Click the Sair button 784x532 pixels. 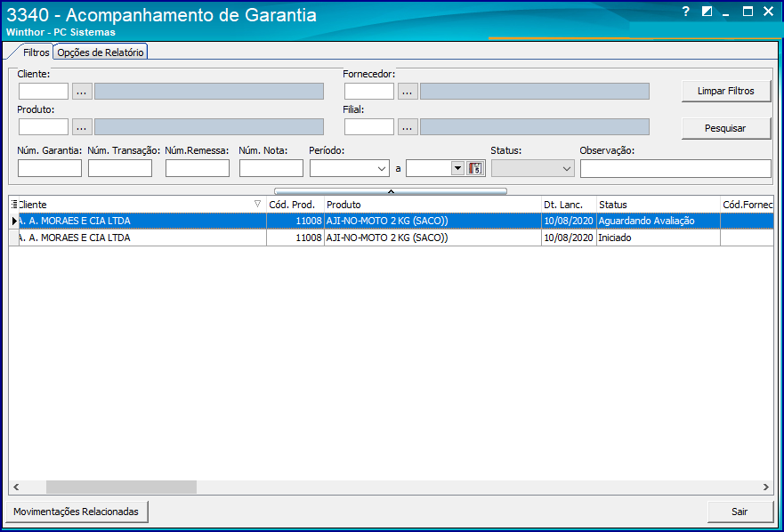coord(740,512)
